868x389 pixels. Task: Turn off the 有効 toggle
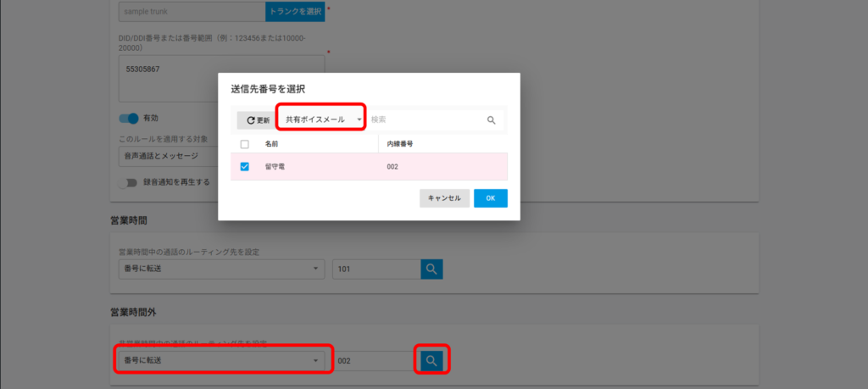click(128, 118)
